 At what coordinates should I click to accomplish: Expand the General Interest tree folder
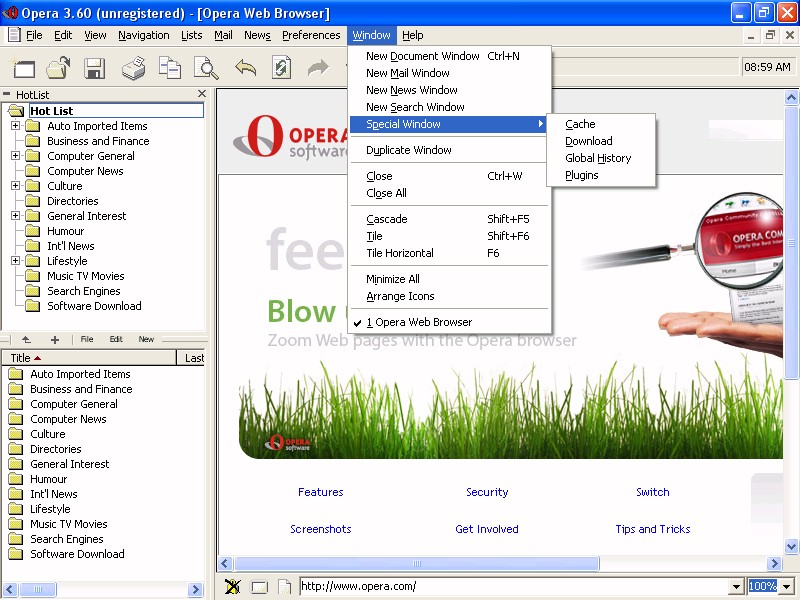tap(15, 216)
